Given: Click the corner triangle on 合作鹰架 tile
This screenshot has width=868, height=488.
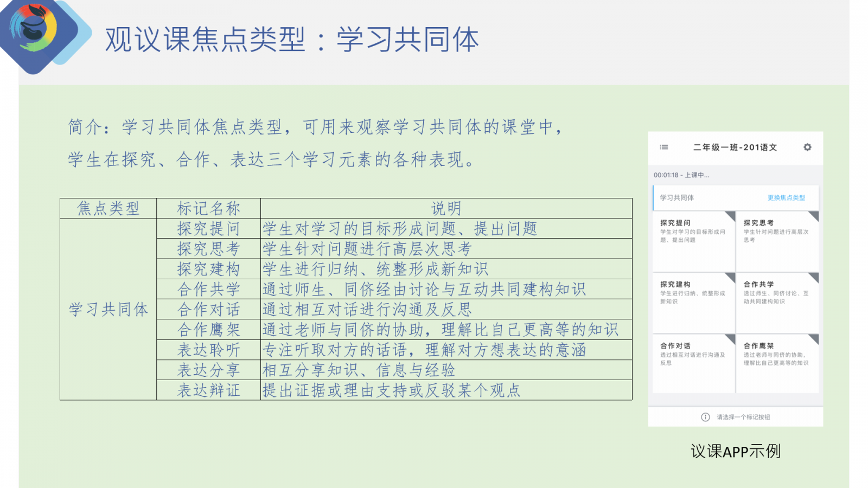Looking at the screenshot, I should click(x=814, y=339).
